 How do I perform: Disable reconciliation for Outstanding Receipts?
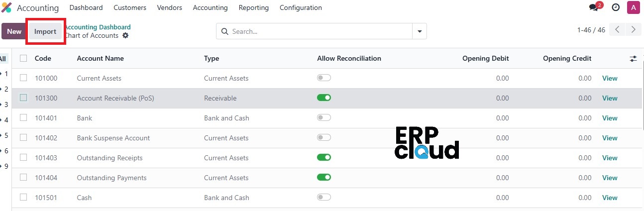pyautogui.click(x=324, y=158)
